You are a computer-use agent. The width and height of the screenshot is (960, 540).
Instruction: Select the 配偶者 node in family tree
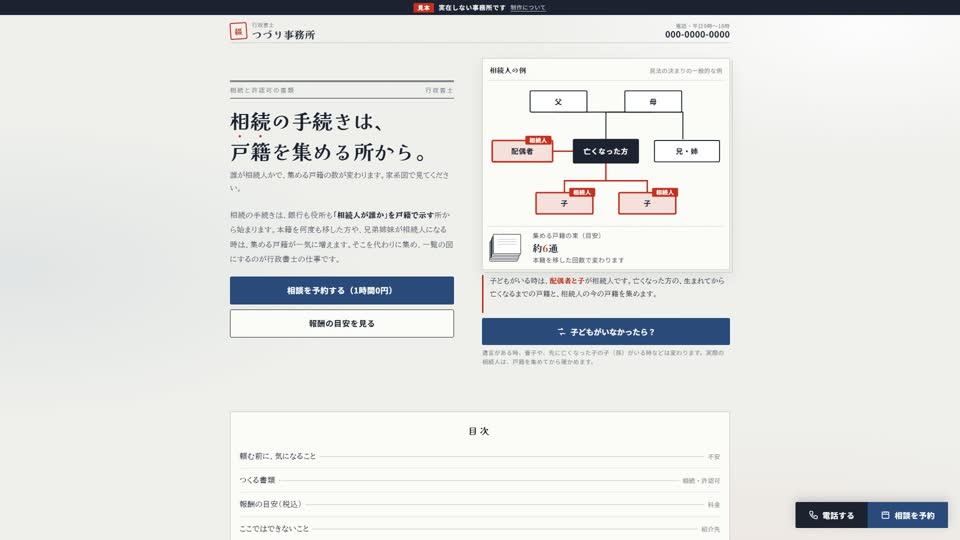[522, 151]
